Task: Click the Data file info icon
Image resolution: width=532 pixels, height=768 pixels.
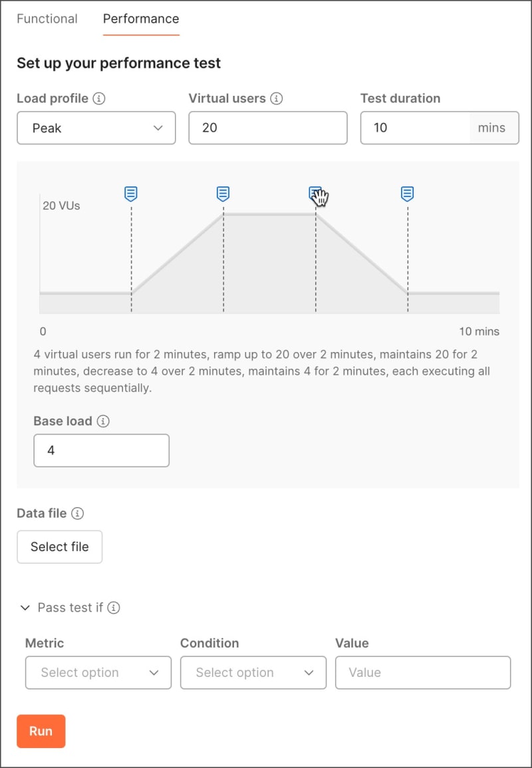Action: pyautogui.click(x=78, y=513)
